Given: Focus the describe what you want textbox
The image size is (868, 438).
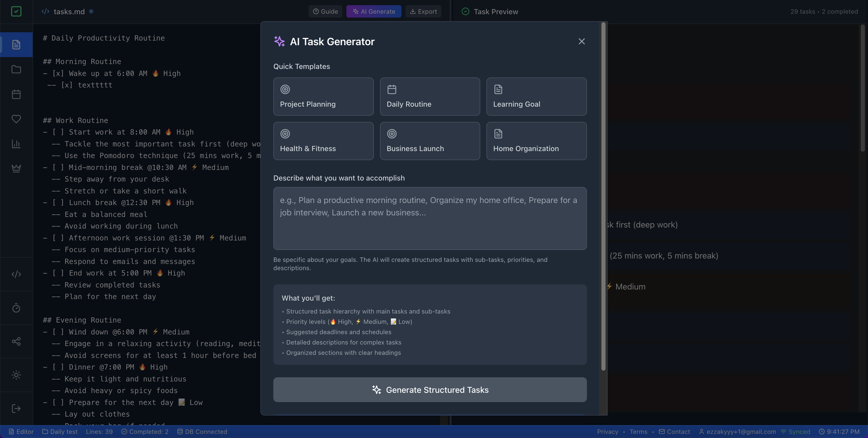Looking at the screenshot, I should point(430,218).
